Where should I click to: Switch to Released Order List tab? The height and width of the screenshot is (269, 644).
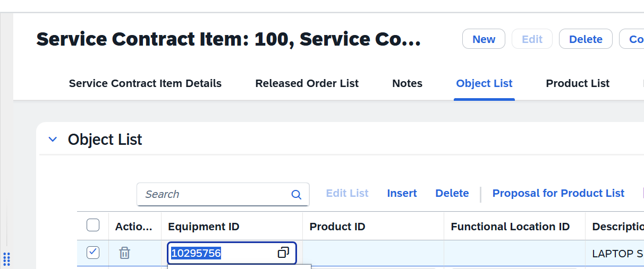(307, 83)
